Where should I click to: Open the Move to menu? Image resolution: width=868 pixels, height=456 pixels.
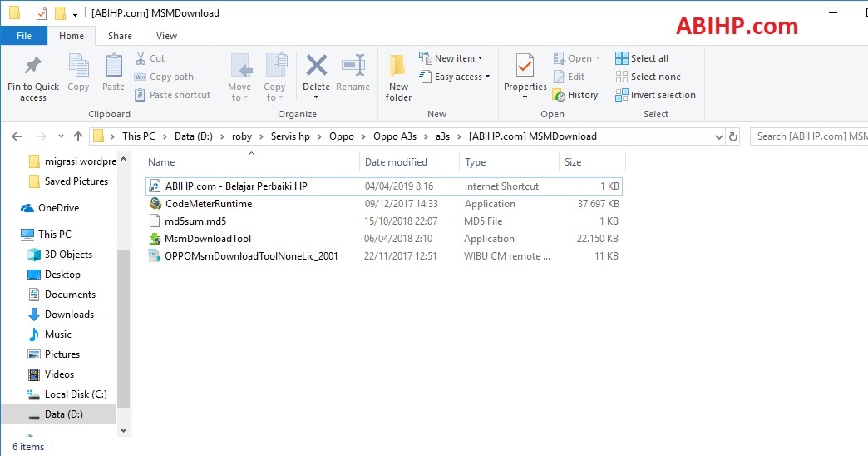[x=239, y=77]
